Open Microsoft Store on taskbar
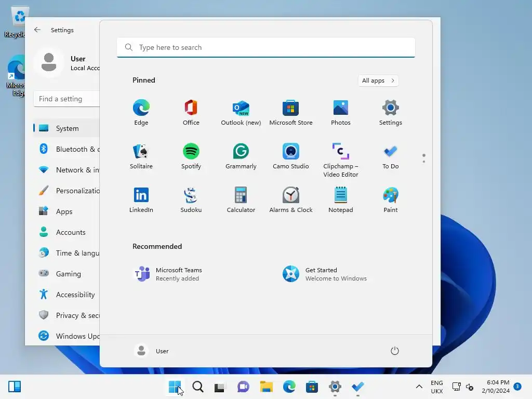This screenshot has width=532, height=399. tap(312, 387)
